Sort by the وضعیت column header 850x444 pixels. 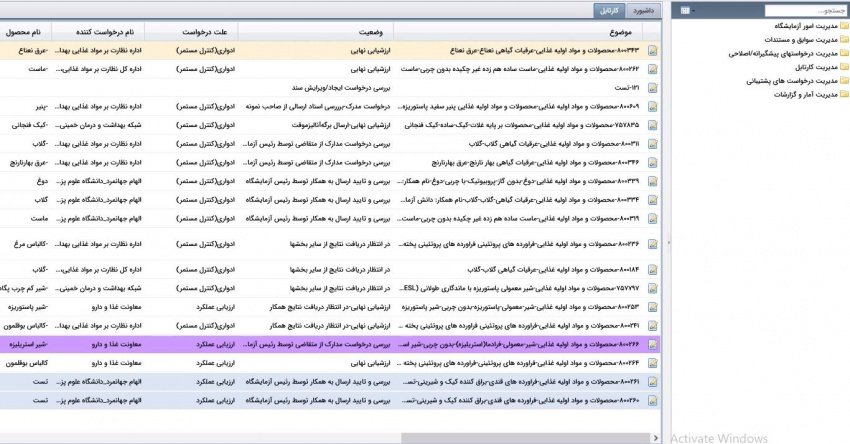[316, 32]
